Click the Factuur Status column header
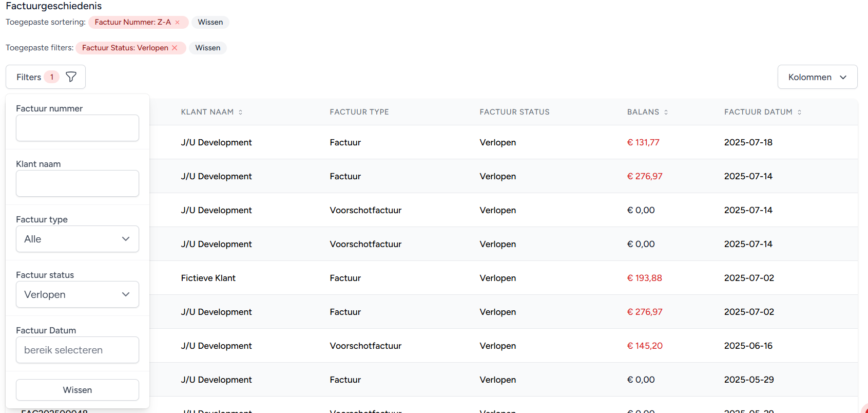This screenshot has width=868, height=413. pos(514,112)
